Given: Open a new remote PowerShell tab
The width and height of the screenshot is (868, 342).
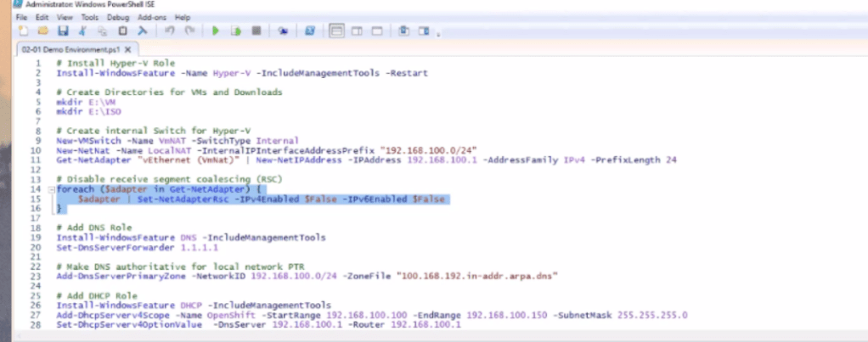Looking at the screenshot, I should (283, 31).
